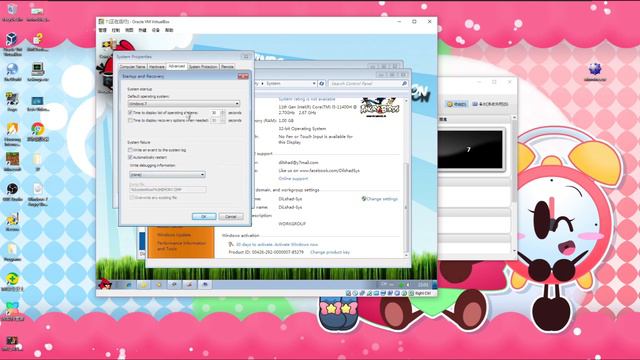The width and height of the screenshot is (640, 360).
Task: Click the operating systems seconds spinner arrows
Action: click(222, 112)
